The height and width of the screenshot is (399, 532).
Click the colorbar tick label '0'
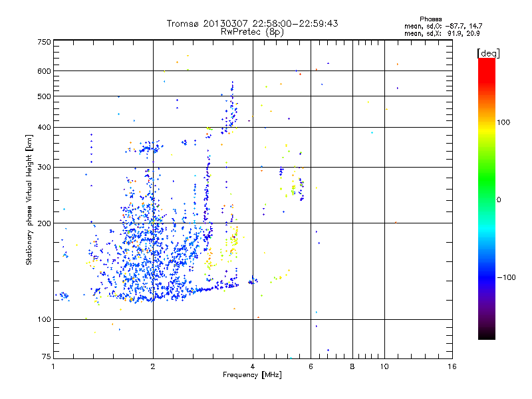pyautogui.click(x=499, y=200)
